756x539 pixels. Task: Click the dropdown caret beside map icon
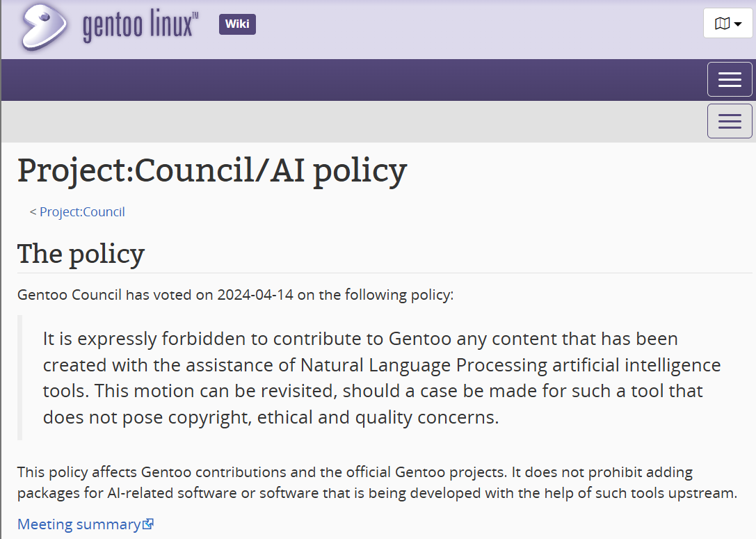pos(738,24)
